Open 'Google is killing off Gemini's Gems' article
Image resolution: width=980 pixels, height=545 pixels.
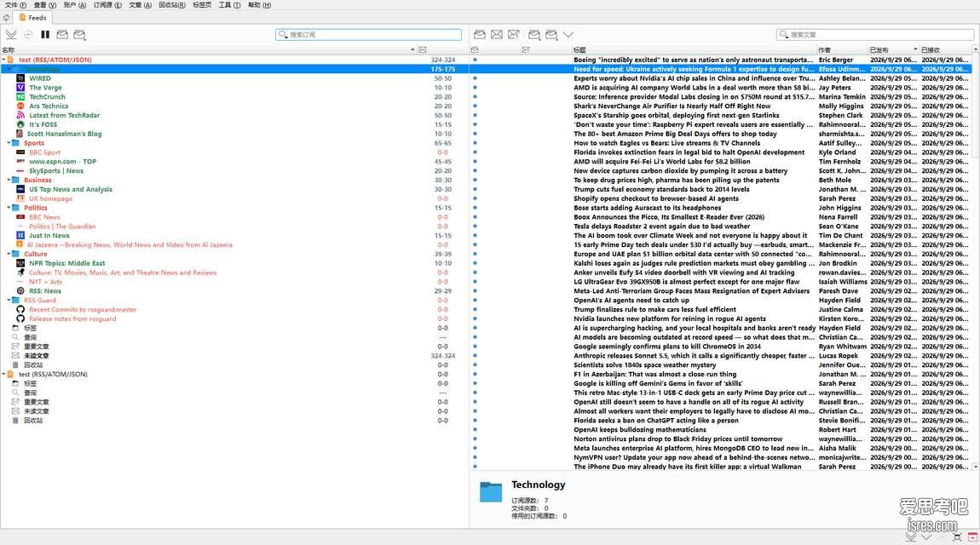tap(658, 383)
